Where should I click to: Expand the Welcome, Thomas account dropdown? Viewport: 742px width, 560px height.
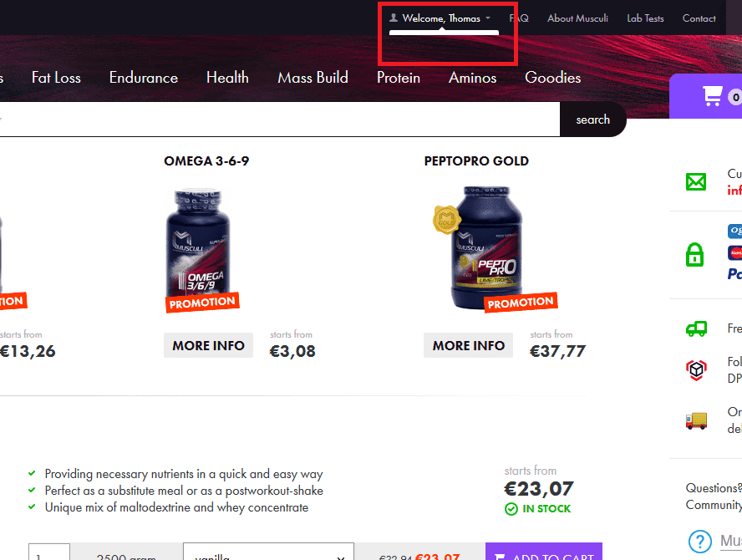(440, 18)
